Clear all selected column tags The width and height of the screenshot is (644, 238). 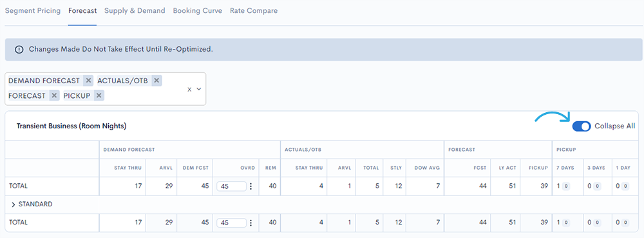189,89
